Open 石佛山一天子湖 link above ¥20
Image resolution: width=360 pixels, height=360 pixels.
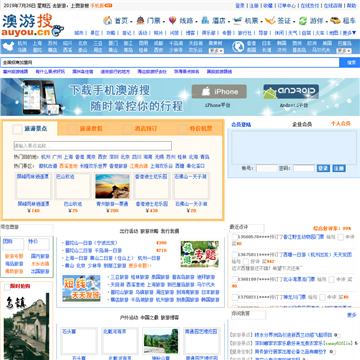(x=191, y=204)
